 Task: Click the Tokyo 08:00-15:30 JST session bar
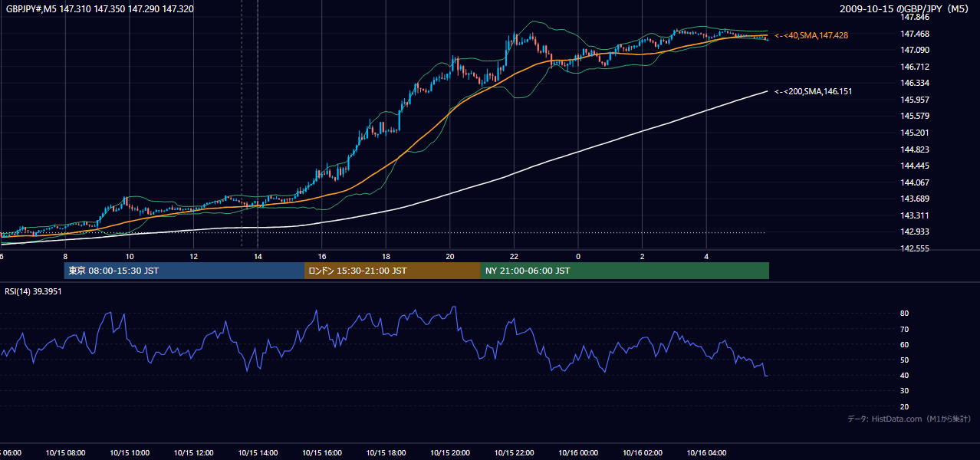tap(184, 271)
